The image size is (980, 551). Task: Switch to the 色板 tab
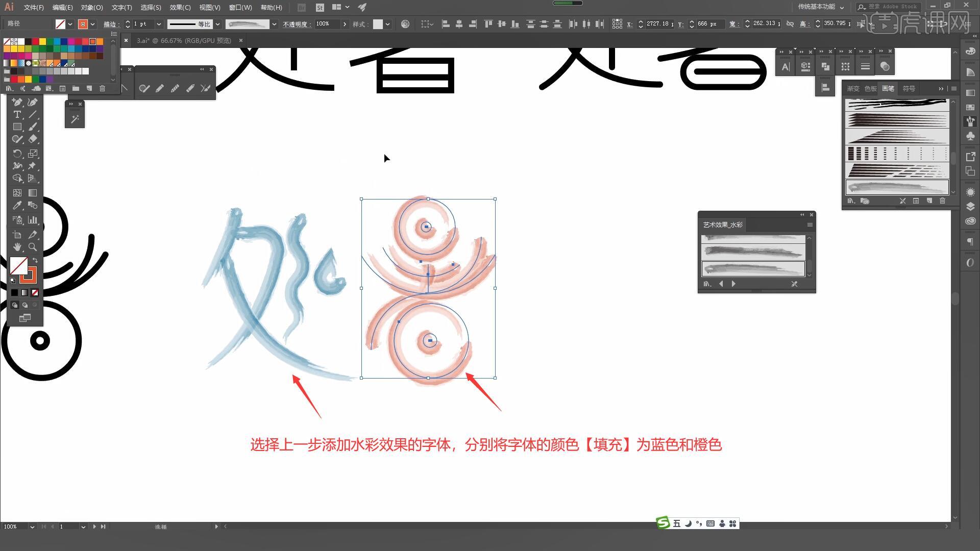870,89
